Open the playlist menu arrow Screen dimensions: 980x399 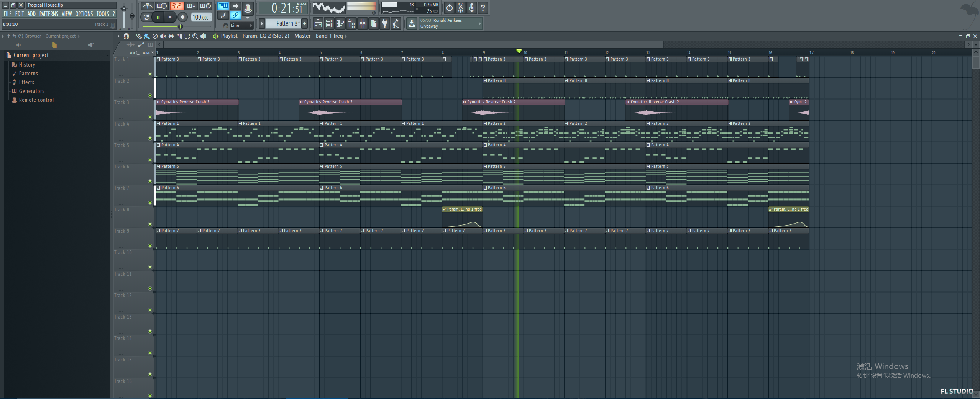pos(118,36)
